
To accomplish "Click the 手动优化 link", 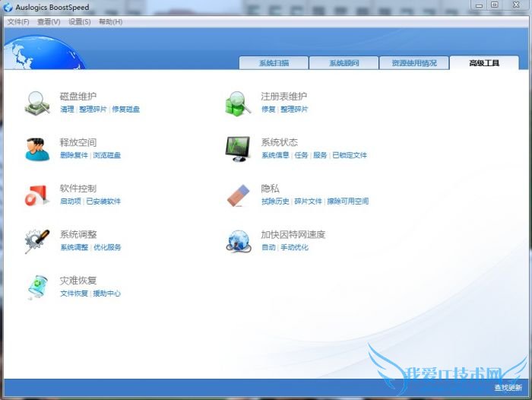I will [295, 247].
